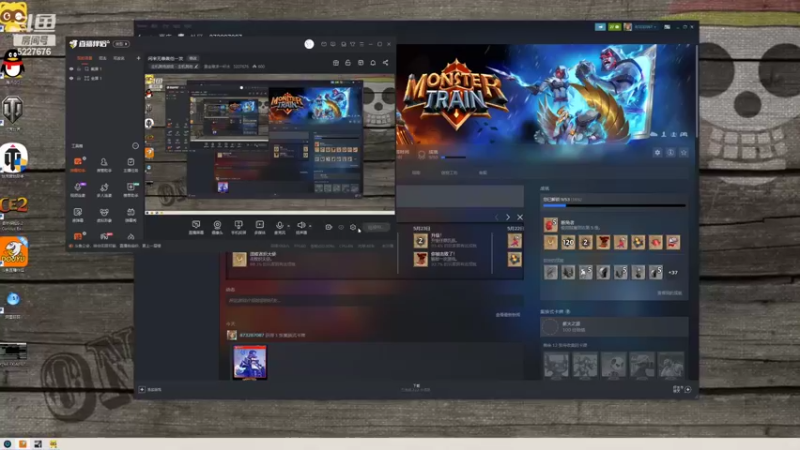Viewport: 800px width, 450px height.
Task: Toggle the lock on the top scene source
Action: 79,69
